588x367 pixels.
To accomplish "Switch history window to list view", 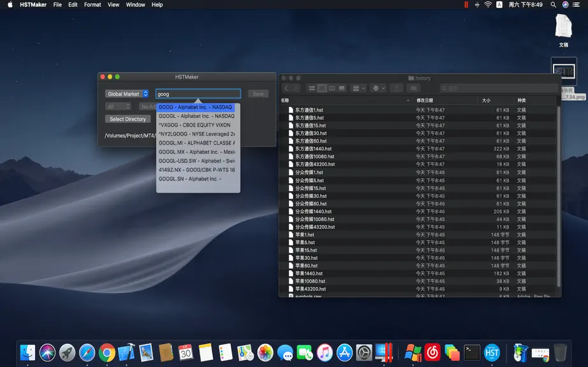I will [322, 89].
